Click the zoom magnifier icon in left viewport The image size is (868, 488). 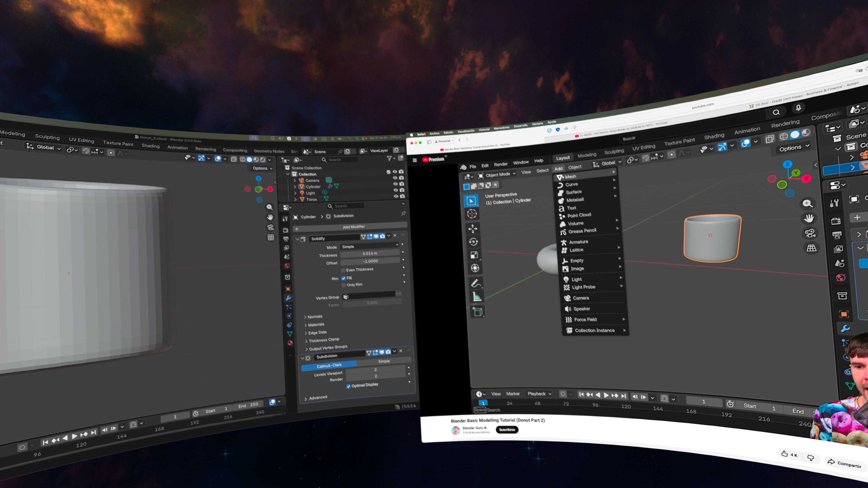270,207
